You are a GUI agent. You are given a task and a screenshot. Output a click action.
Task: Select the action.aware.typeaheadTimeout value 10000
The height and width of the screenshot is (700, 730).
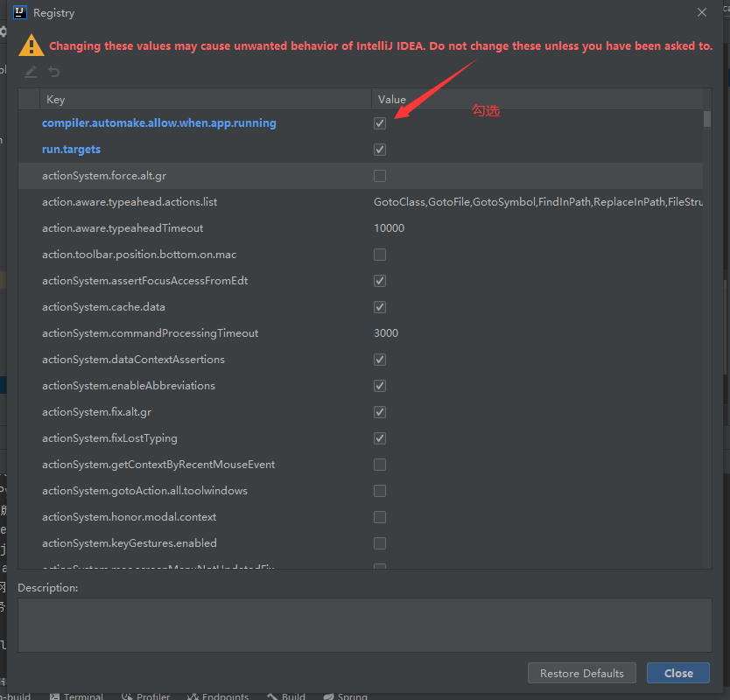point(389,228)
